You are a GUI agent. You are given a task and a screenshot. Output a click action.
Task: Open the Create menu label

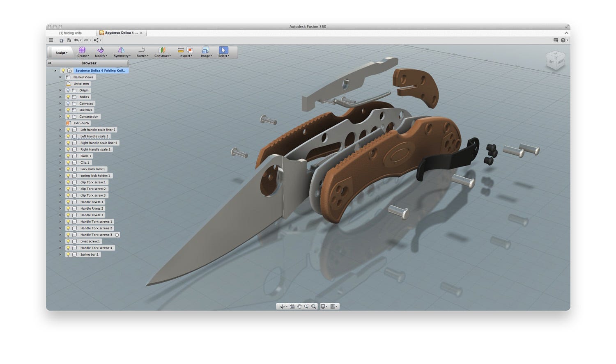(x=83, y=56)
